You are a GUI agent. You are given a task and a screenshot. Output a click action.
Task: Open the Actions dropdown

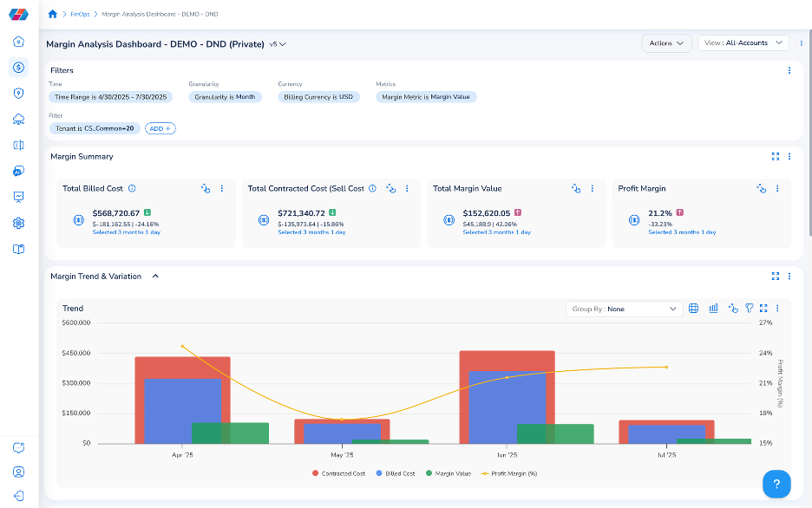[665, 42]
